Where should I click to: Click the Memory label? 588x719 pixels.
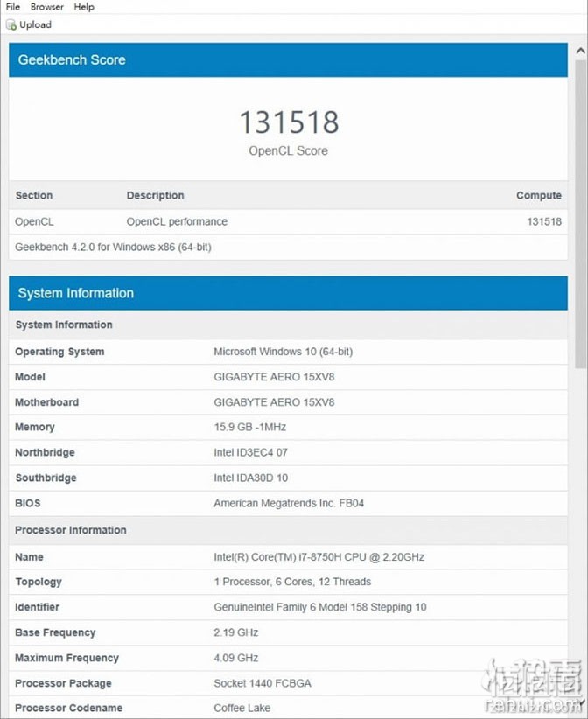coord(35,428)
